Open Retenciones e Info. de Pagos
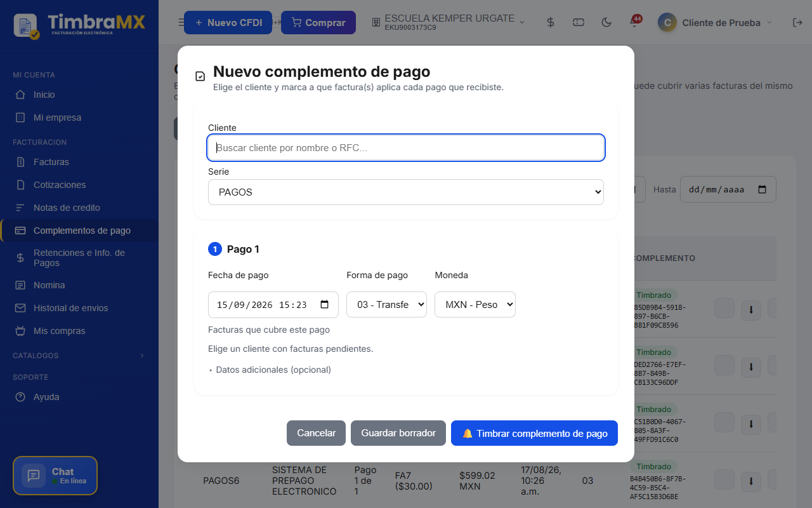 79,258
